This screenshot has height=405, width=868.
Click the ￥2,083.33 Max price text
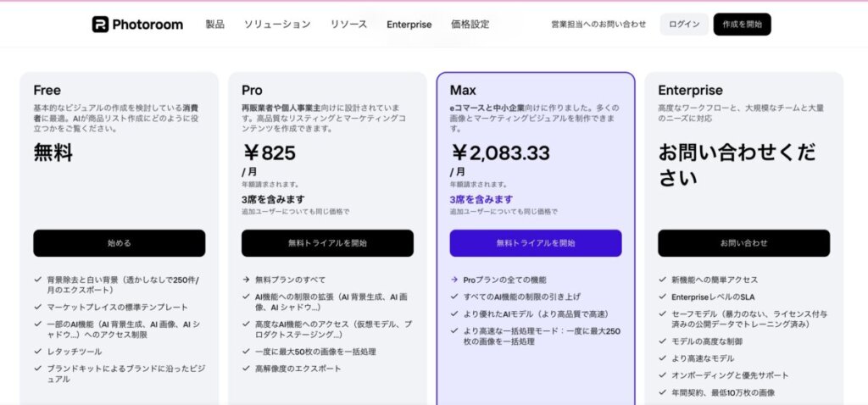click(500, 153)
